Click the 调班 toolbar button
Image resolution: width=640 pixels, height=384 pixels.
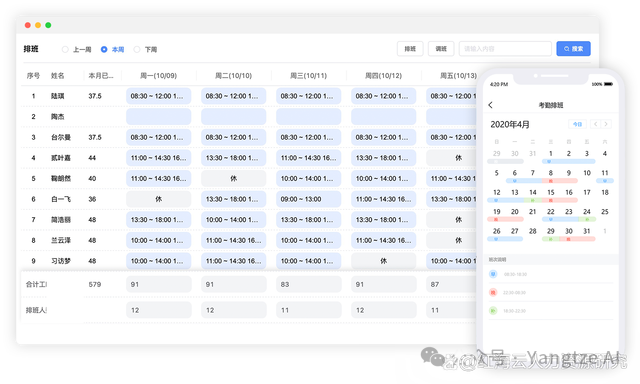tap(441, 49)
